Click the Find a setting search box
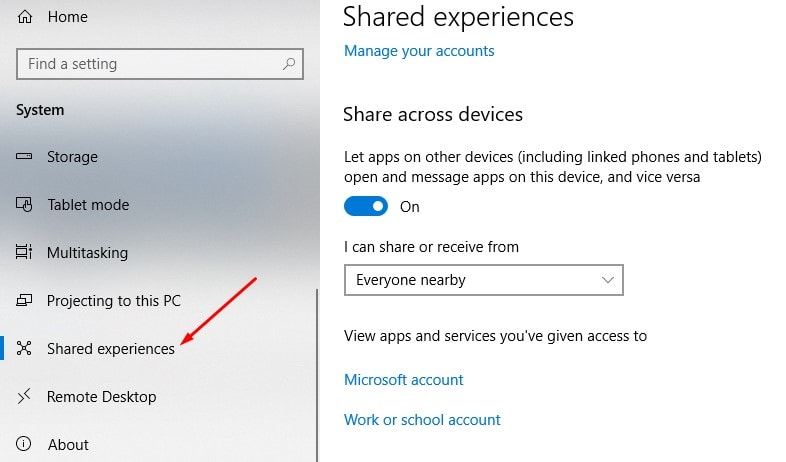Viewport: 786px width, 462px height. tap(159, 64)
